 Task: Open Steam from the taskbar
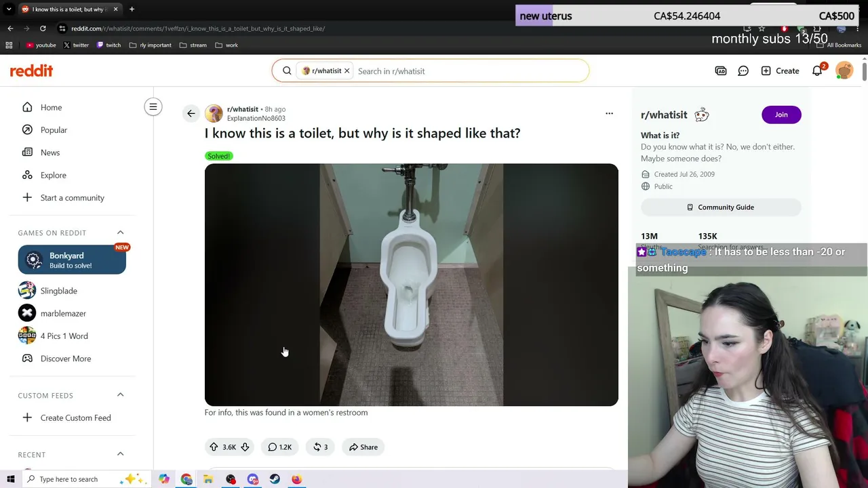coord(275,479)
